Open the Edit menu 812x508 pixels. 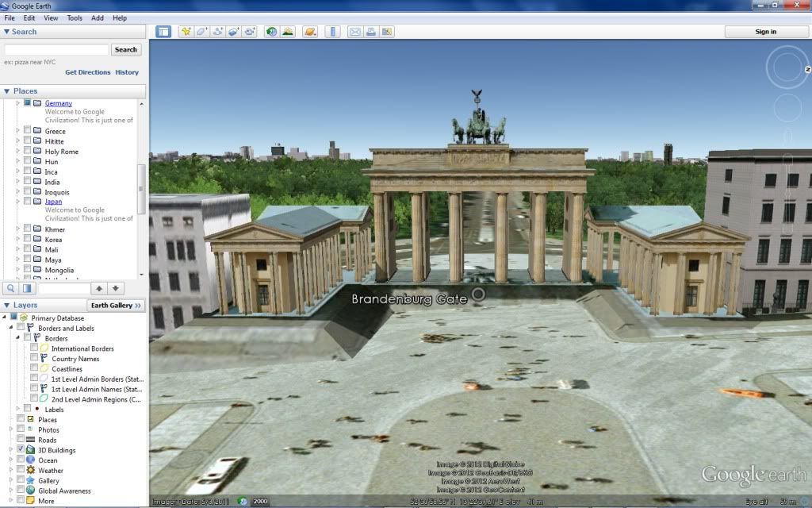(29, 17)
